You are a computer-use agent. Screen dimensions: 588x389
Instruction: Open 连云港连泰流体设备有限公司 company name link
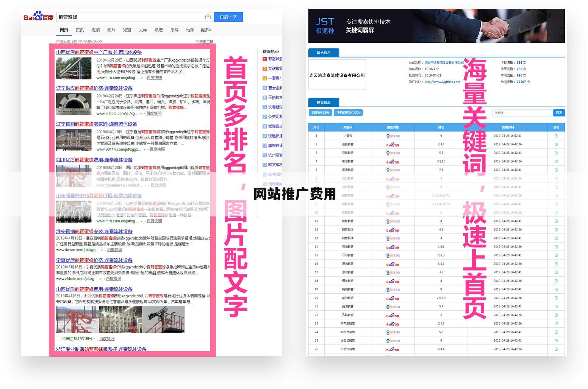444,62
